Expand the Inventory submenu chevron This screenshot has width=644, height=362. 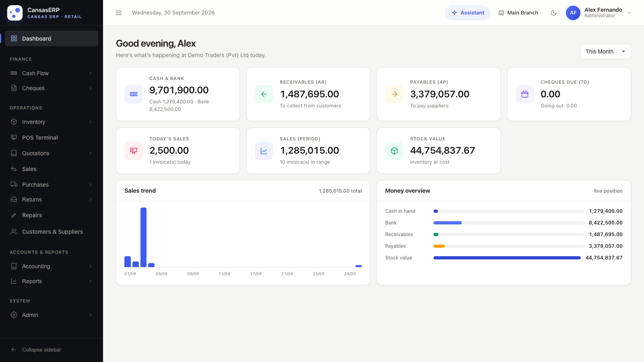tap(91, 122)
